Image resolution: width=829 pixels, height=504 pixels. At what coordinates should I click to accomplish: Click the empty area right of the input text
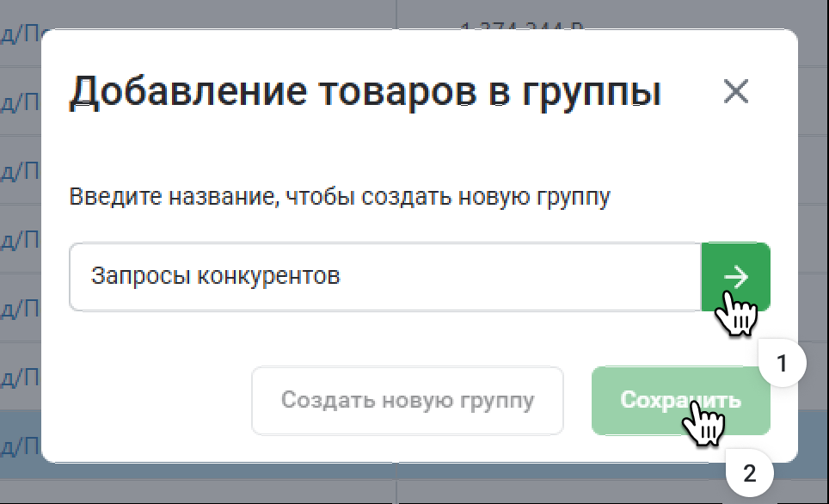(x=516, y=277)
